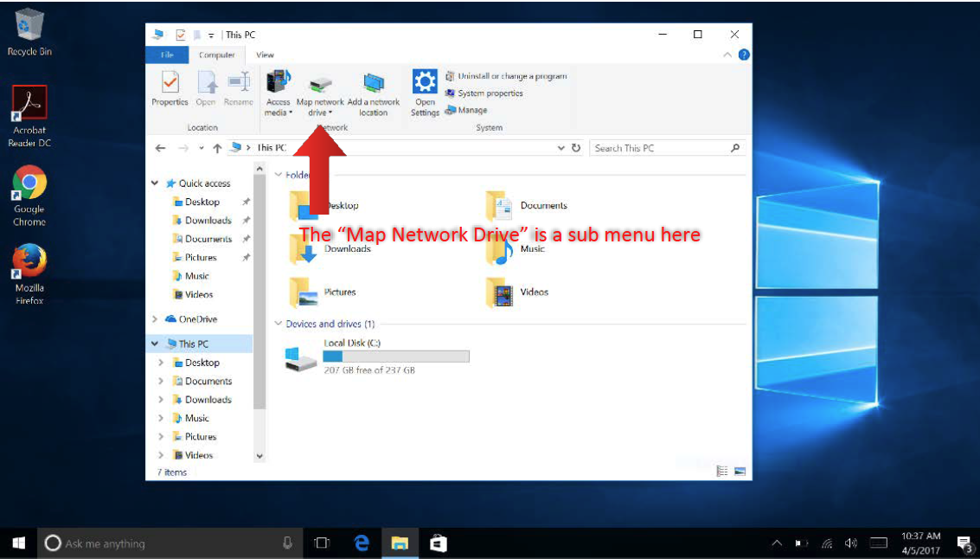
Task: Open System properties from the ribbon
Action: [x=484, y=93]
